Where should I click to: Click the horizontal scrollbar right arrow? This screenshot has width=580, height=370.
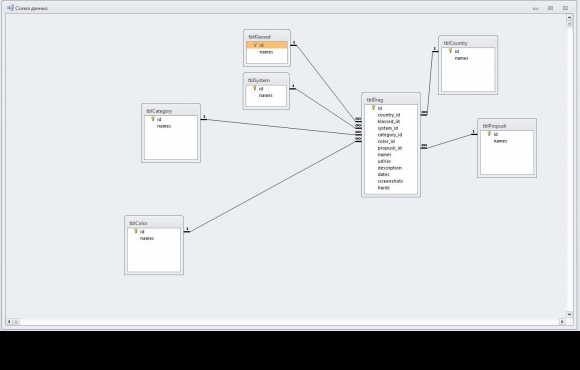562,322
